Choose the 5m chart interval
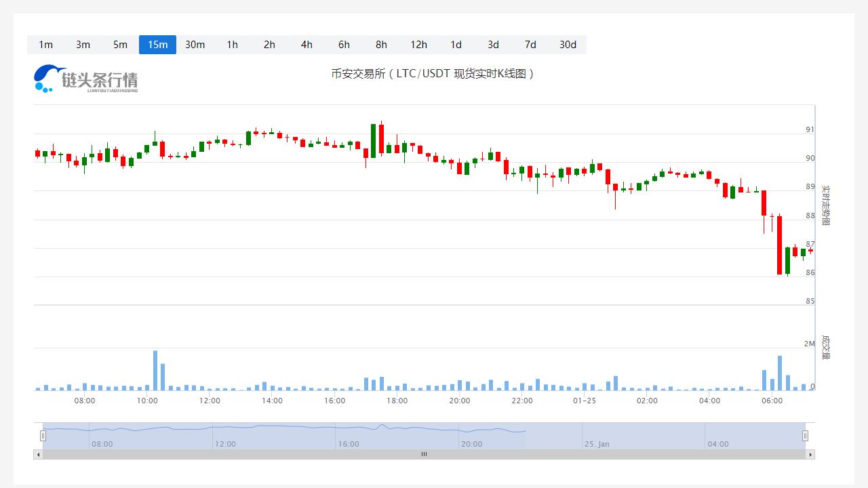The image size is (868, 488). pos(120,45)
